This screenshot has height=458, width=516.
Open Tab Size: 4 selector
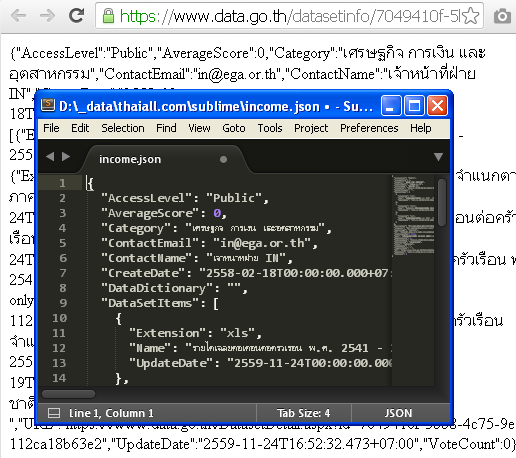(304, 413)
